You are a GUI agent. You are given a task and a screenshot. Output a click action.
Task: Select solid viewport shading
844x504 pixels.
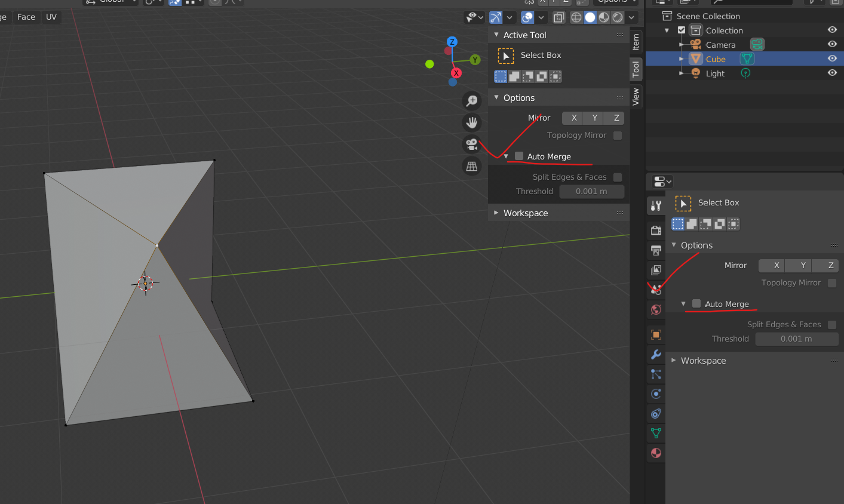tap(590, 17)
